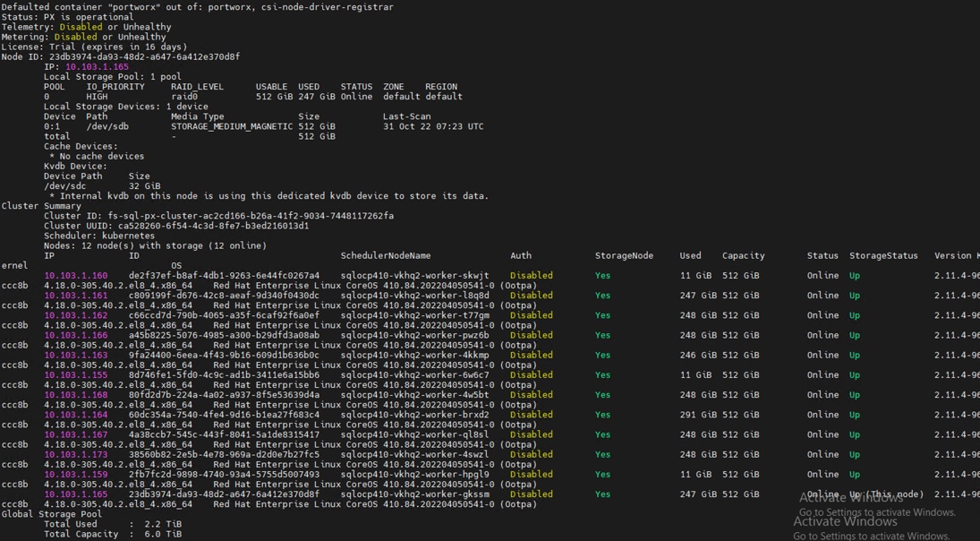Click node name sqlocp410-vkhq2-worker-l8q8d
This screenshot has width=980, height=541.
(415, 296)
